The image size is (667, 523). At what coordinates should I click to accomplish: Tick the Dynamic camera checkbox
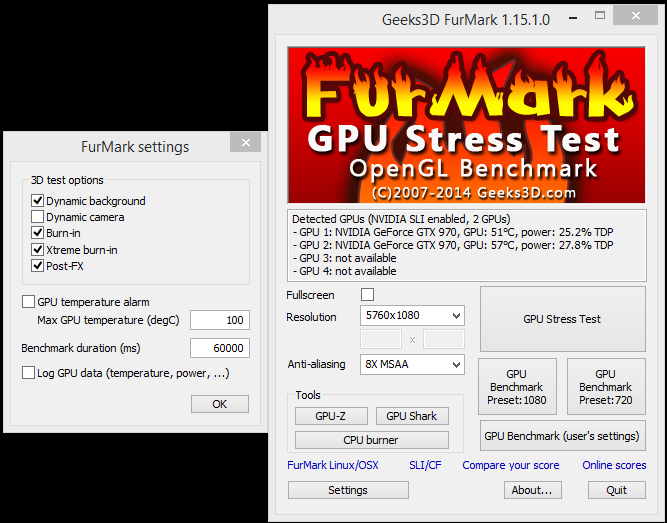pos(37,217)
